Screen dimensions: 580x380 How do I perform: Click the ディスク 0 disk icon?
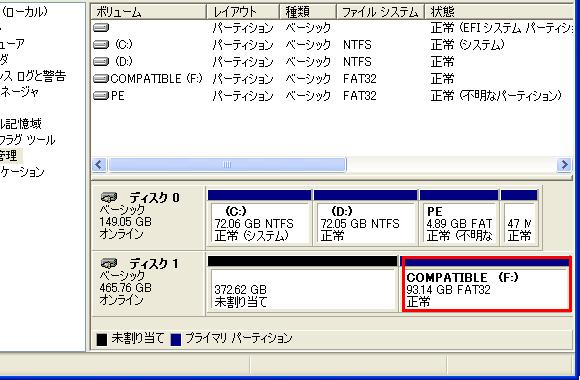[x=109, y=197]
